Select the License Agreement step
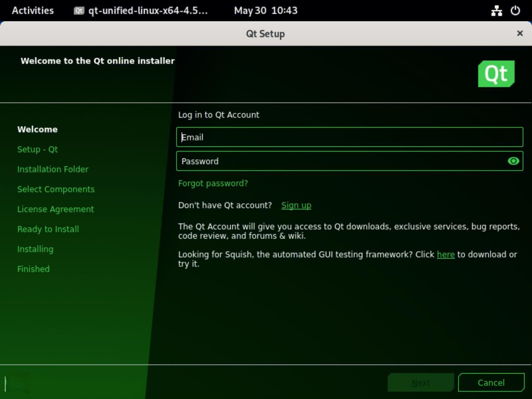The height and width of the screenshot is (399, 532). point(56,209)
